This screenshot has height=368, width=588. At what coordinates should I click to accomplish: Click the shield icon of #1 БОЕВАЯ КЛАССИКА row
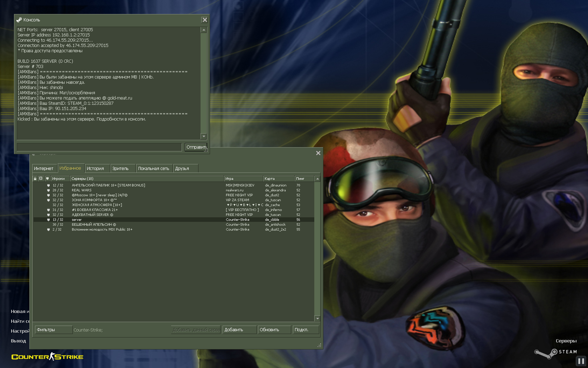[48, 210]
